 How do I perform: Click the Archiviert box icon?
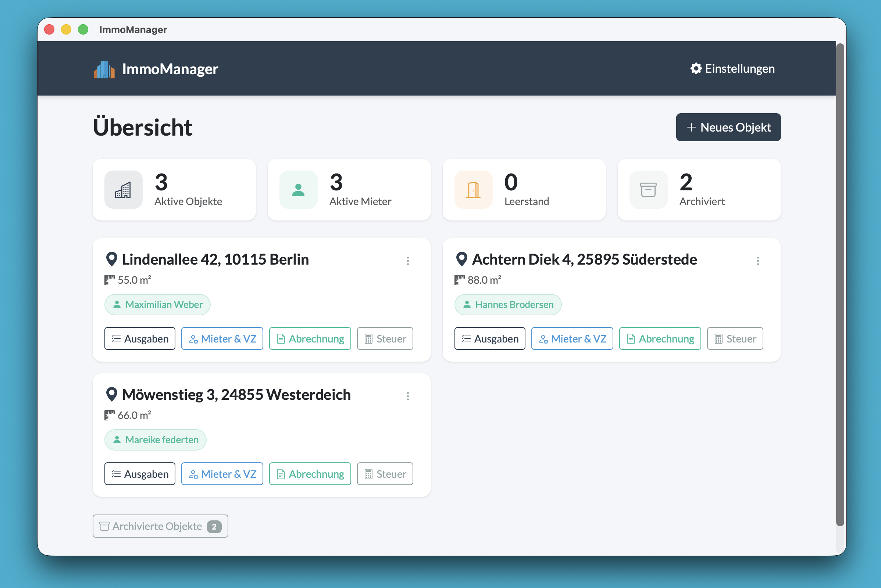(x=648, y=190)
